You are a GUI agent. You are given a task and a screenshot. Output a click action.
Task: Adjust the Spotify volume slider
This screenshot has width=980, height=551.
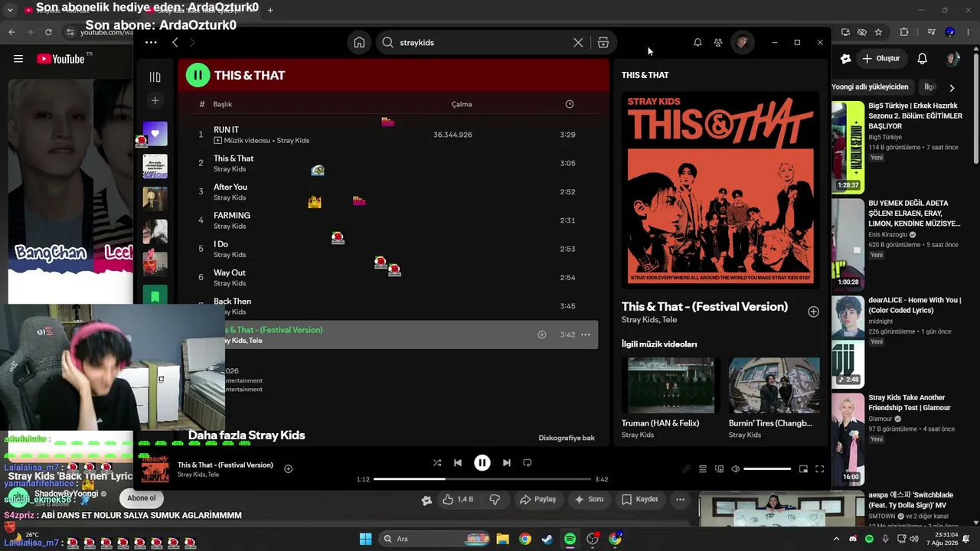[x=767, y=469]
